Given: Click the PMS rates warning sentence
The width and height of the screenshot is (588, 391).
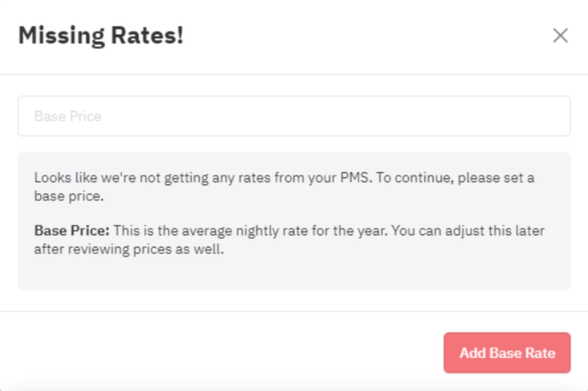Looking at the screenshot, I should (x=284, y=187).
